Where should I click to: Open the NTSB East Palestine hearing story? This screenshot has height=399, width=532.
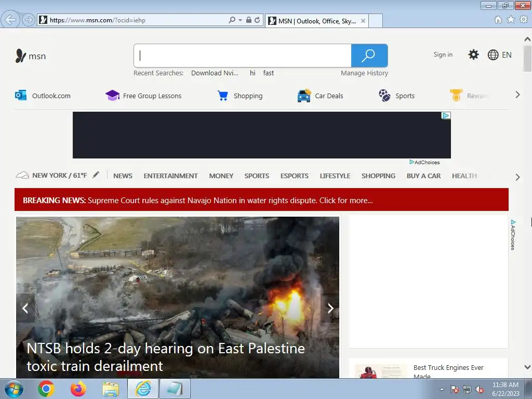[x=166, y=357]
